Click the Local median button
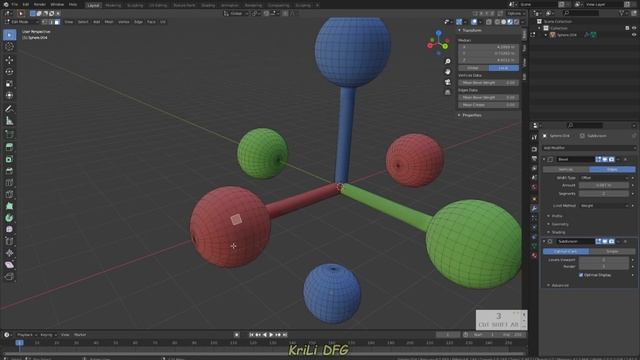This screenshot has height=360, width=640. click(504, 68)
